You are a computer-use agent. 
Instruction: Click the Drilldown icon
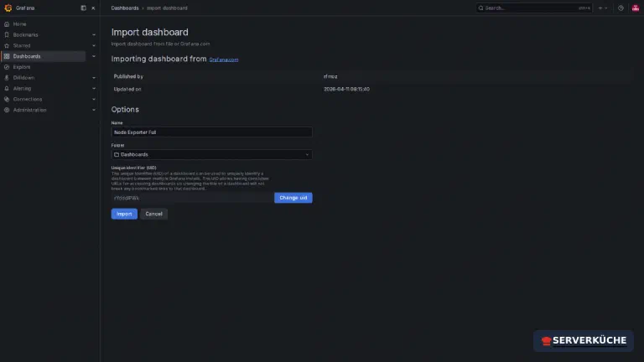pos(7,78)
